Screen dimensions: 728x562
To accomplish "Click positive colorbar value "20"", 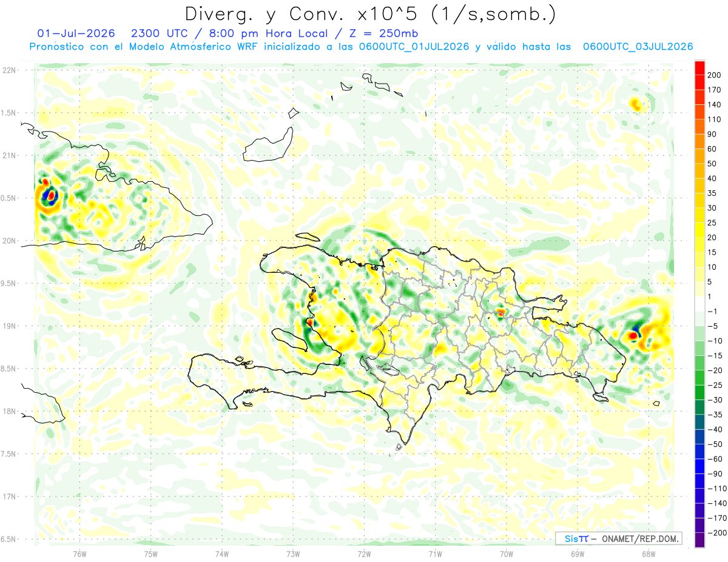I will (x=712, y=238).
